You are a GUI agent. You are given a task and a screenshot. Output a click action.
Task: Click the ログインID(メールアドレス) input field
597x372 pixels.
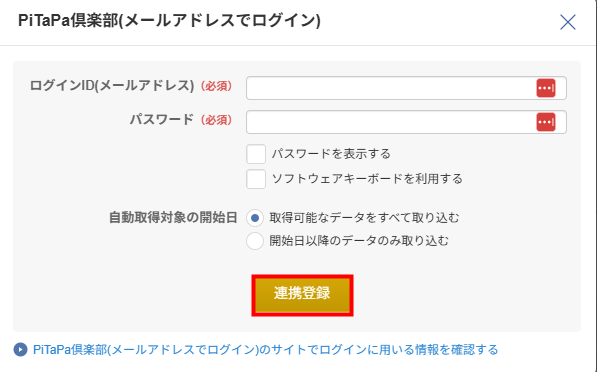click(x=406, y=88)
